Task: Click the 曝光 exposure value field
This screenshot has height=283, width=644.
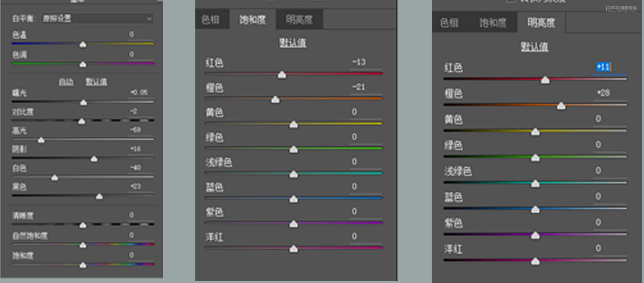Action: point(139,92)
